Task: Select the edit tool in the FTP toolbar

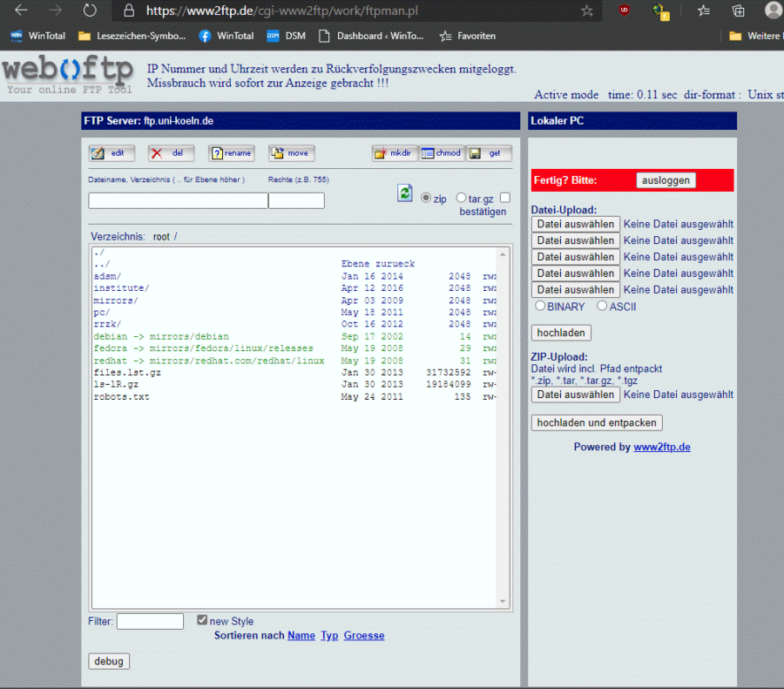Action: point(112,152)
